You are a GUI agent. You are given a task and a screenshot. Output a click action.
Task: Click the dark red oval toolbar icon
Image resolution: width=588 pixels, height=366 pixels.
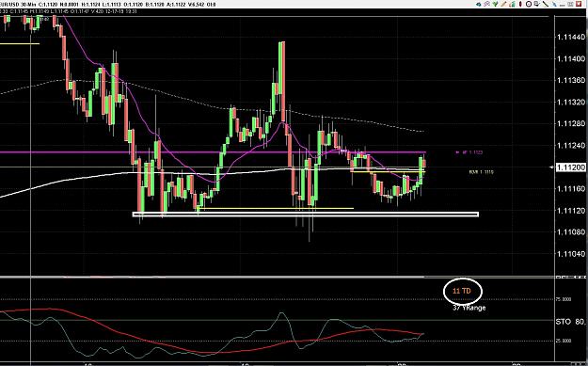520,4
